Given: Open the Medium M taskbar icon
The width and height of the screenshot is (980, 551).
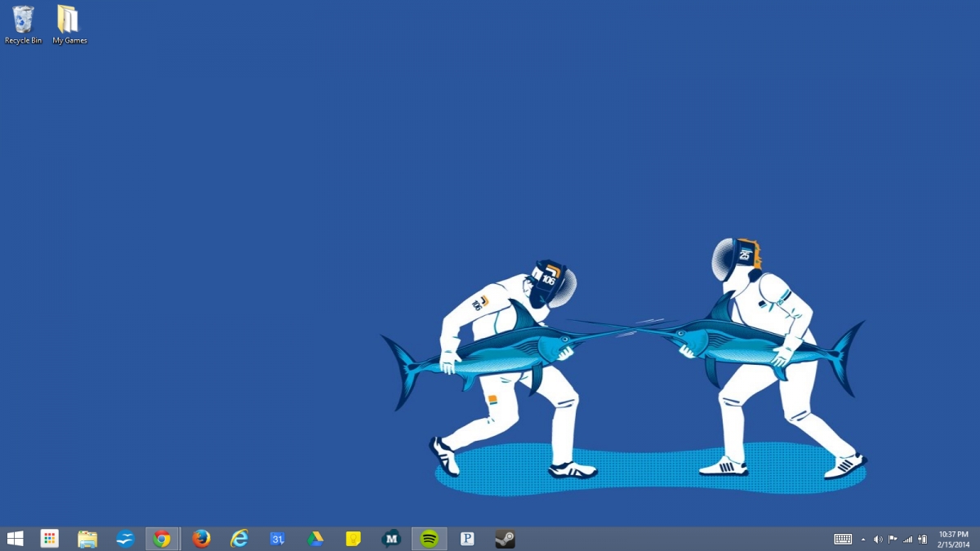Looking at the screenshot, I should (391, 539).
